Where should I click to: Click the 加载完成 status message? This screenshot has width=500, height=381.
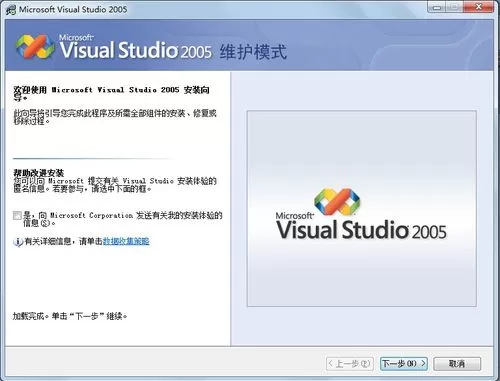[70, 316]
